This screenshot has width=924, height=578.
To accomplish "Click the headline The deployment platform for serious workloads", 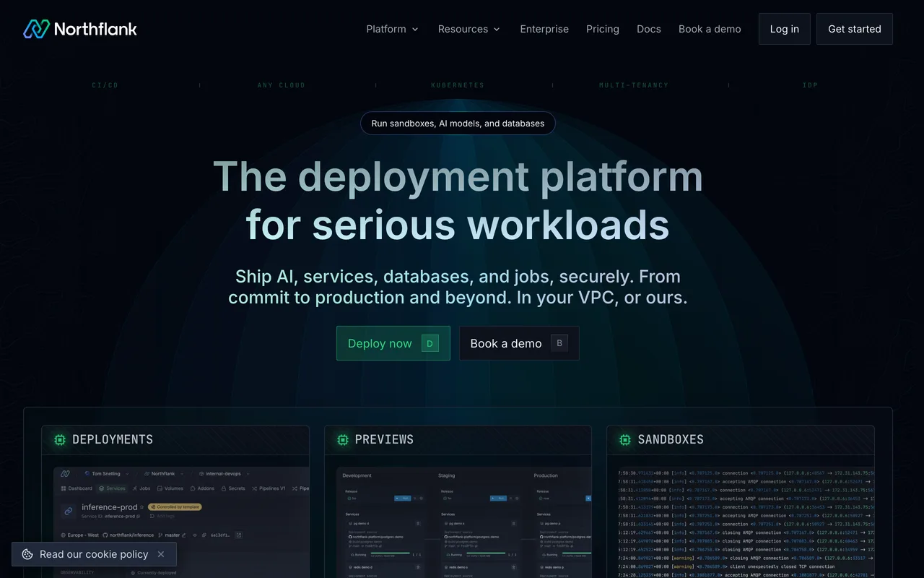I will (x=458, y=200).
